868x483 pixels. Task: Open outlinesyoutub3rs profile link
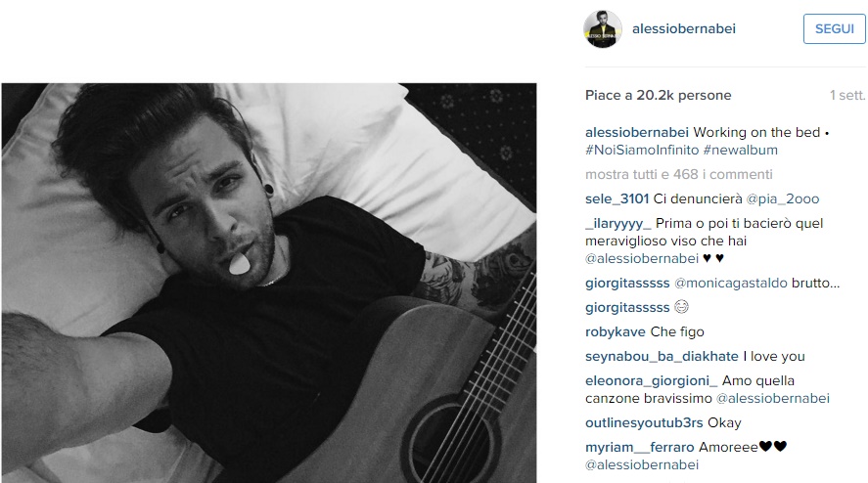coord(644,422)
